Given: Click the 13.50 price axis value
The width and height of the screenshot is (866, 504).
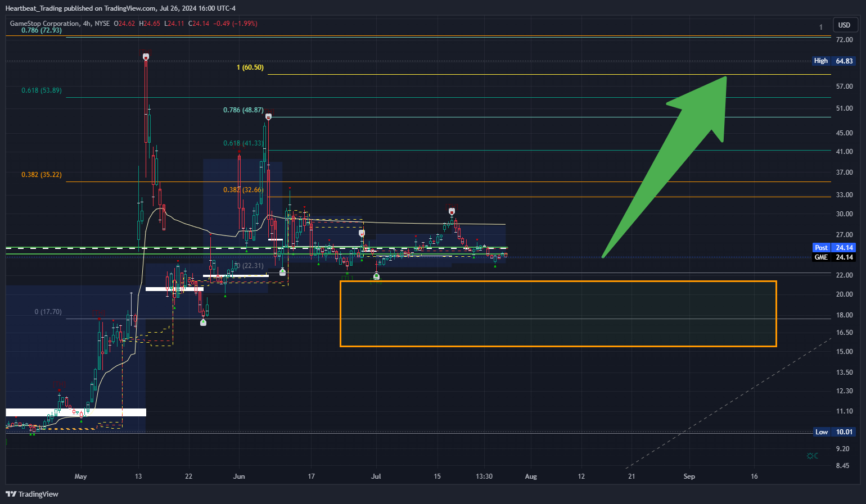Looking at the screenshot, I should (x=845, y=373).
